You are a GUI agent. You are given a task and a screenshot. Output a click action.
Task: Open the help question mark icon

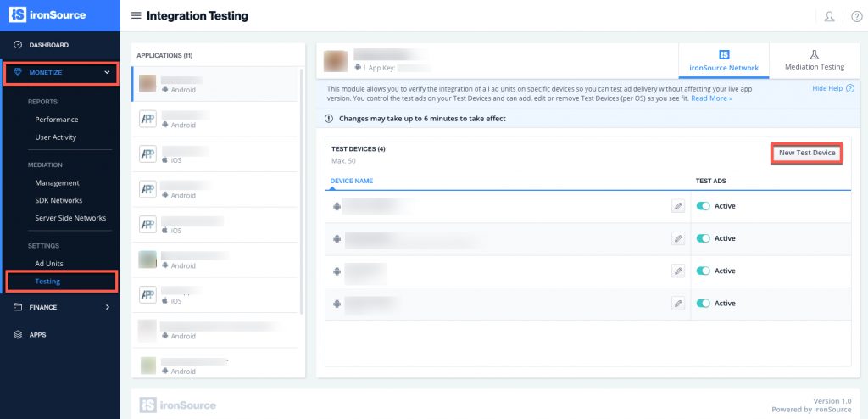pyautogui.click(x=856, y=16)
